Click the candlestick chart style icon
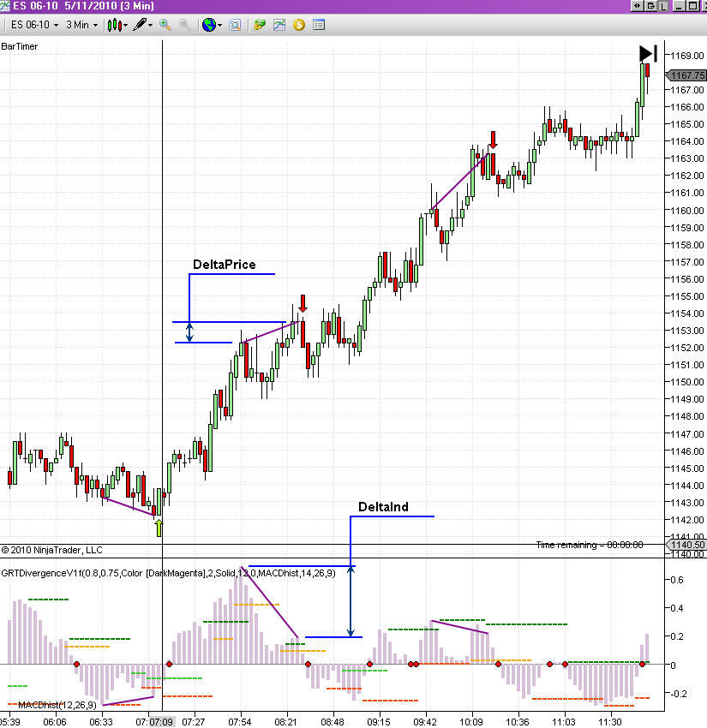This screenshot has width=707, height=728. 114,25
